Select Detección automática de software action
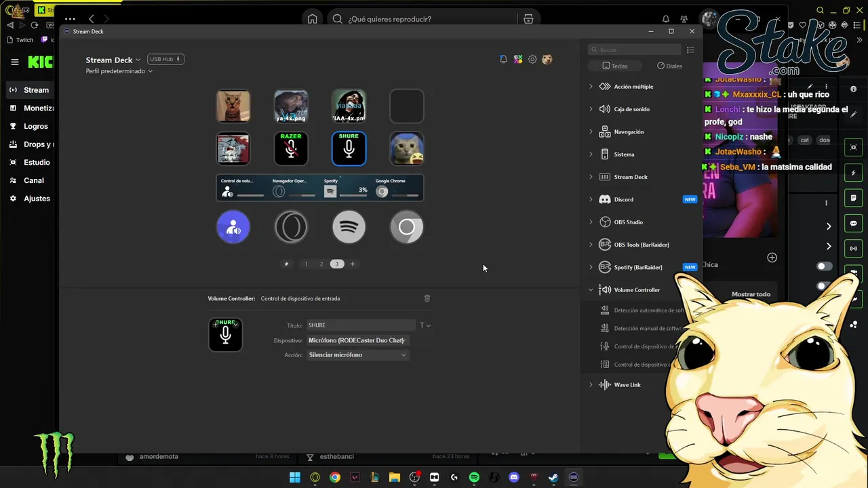 click(x=643, y=310)
